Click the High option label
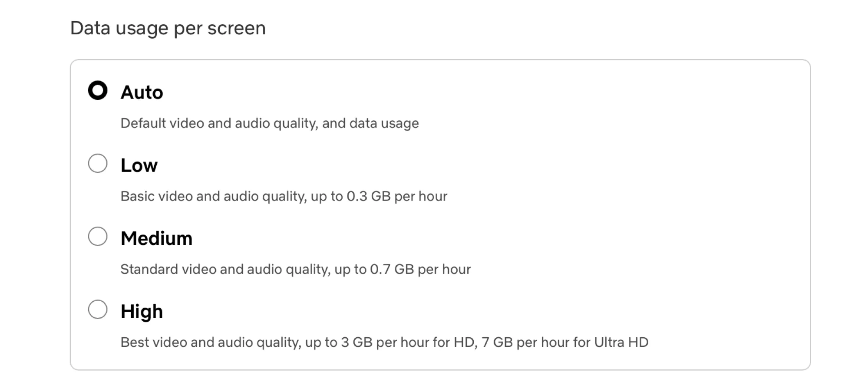The height and width of the screenshot is (392, 868). tap(141, 310)
